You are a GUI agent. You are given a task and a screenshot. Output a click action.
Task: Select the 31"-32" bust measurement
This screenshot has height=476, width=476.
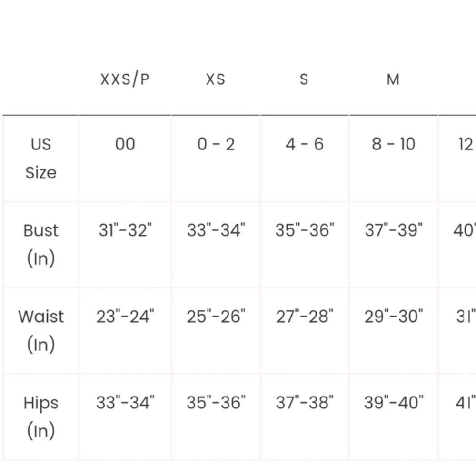[x=125, y=230]
